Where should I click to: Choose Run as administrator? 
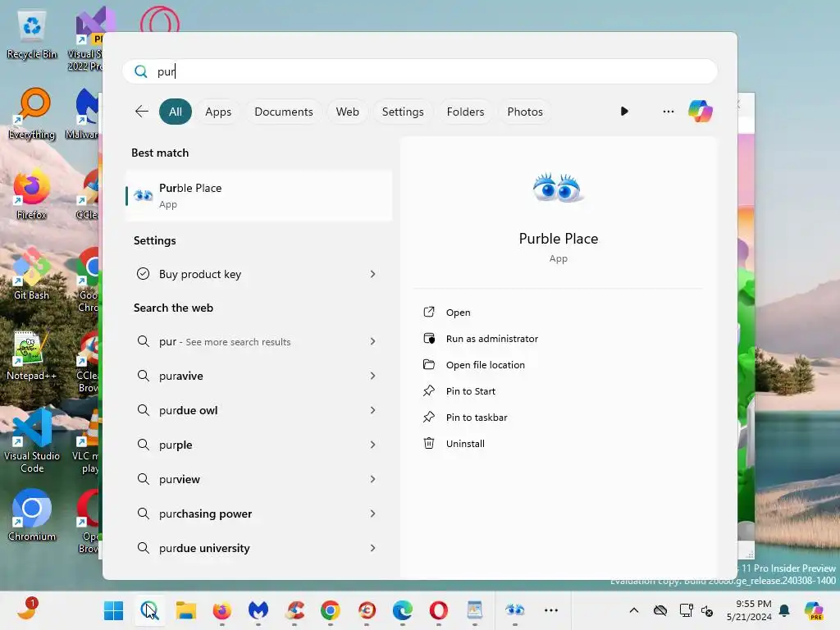[492, 339]
